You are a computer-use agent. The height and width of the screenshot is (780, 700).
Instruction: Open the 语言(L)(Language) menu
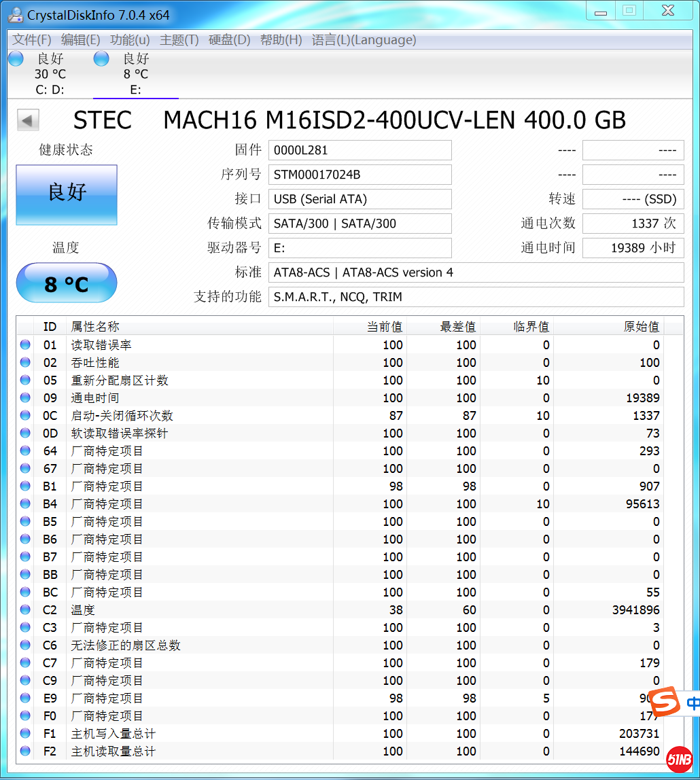click(x=364, y=40)
